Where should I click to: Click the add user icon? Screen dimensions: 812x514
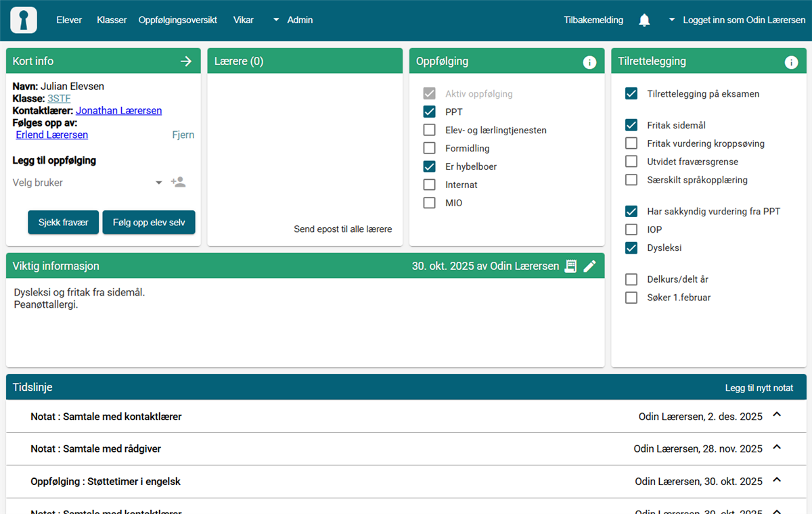[x=178, y=183]
